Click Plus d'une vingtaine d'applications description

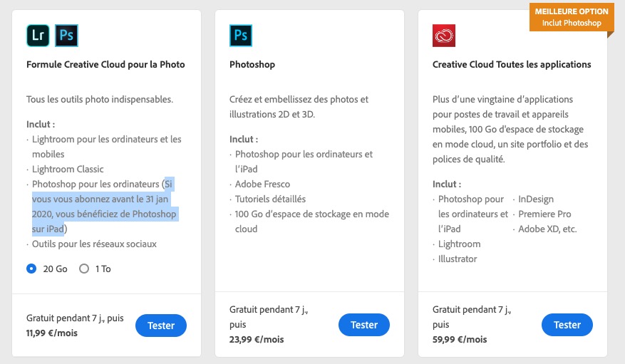pos(510,129)
